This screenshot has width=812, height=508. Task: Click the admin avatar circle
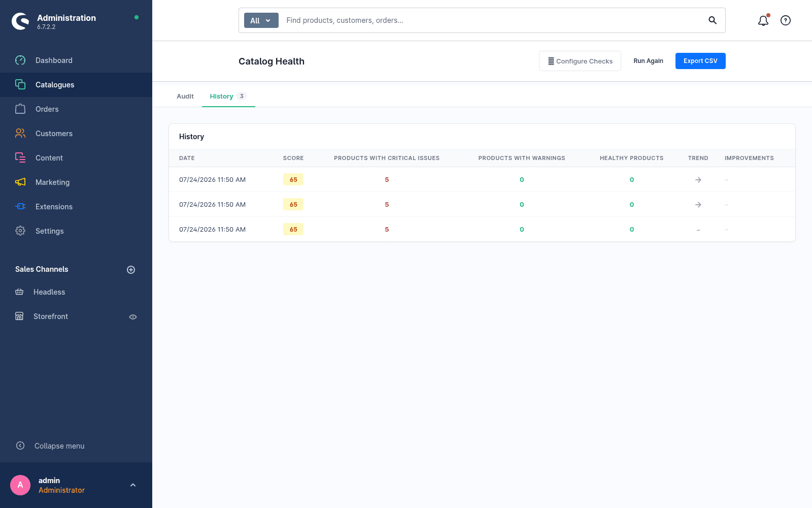(20, 485)
